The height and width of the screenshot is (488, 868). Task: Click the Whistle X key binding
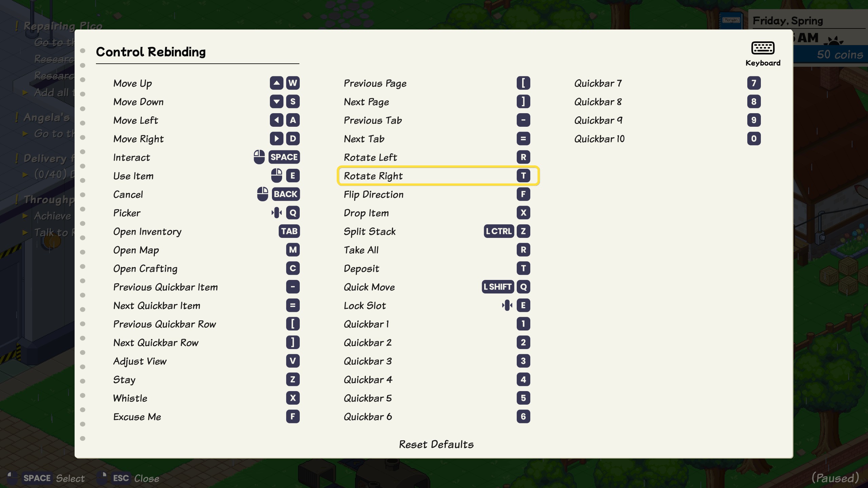tap(293, 398)
